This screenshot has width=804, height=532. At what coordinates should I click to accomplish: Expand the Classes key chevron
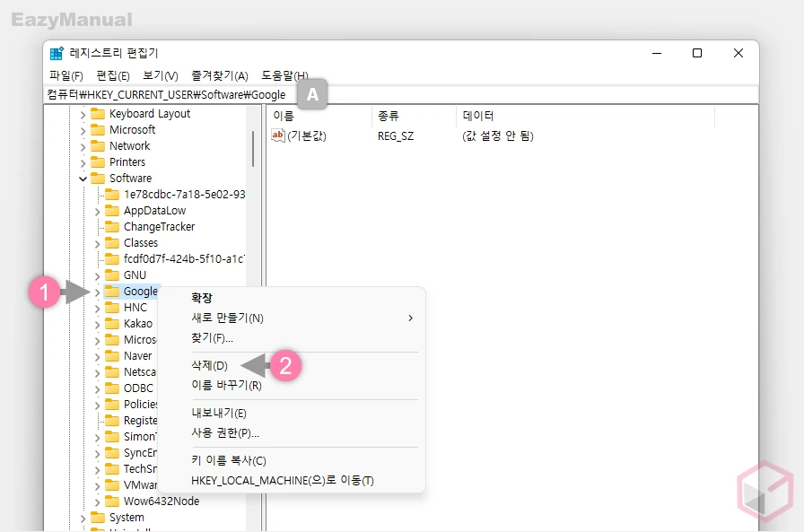pyautogui.click(x=98, y=243)
